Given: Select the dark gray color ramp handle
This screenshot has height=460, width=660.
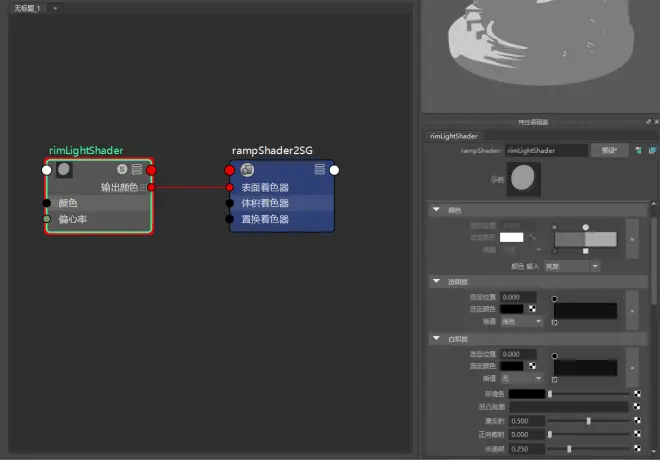Looking at the screenshot, I should tap(554, 227).
